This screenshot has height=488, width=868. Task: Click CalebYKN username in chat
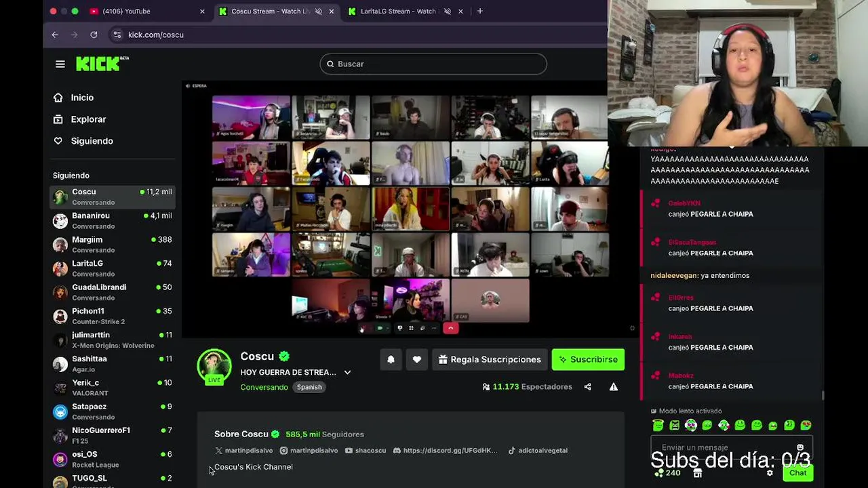click(x=684, y=203)
